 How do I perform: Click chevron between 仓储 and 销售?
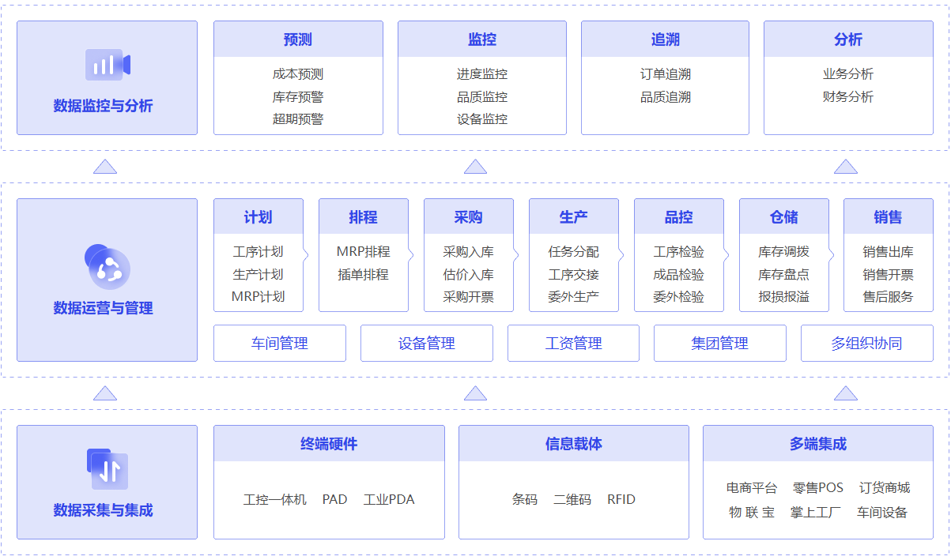tap(832, 254)
